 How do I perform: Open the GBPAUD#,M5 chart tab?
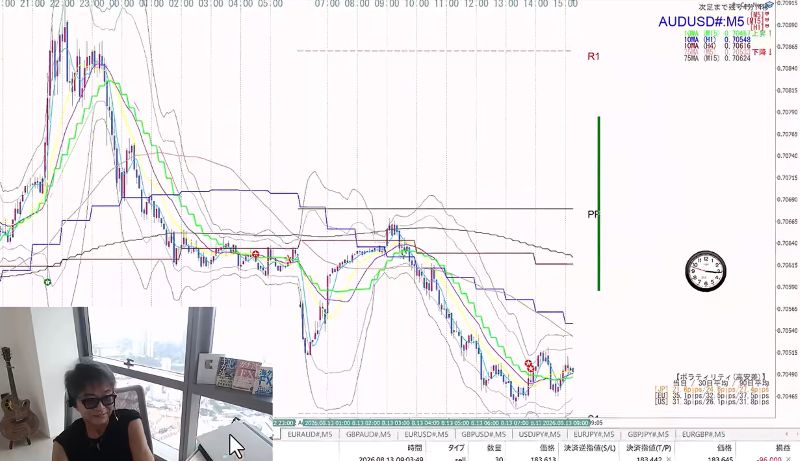coord(368,434)
